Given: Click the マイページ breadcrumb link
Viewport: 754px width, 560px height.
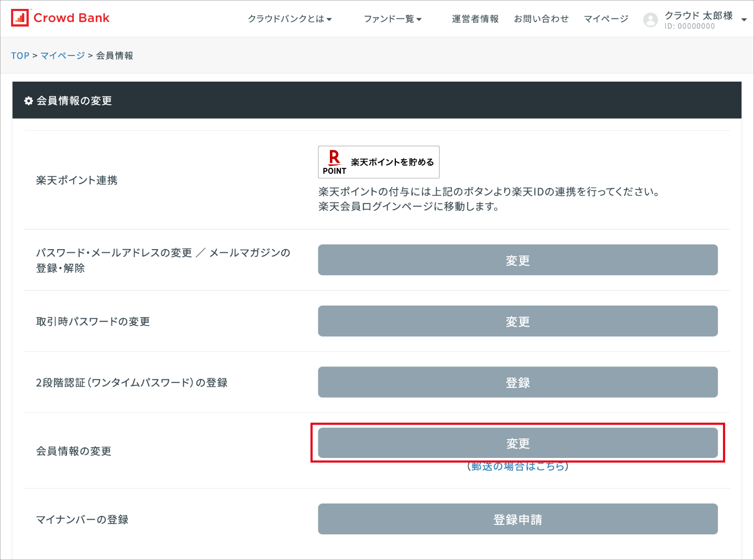Looking at the screenshot, I should [x=62, y=55].
